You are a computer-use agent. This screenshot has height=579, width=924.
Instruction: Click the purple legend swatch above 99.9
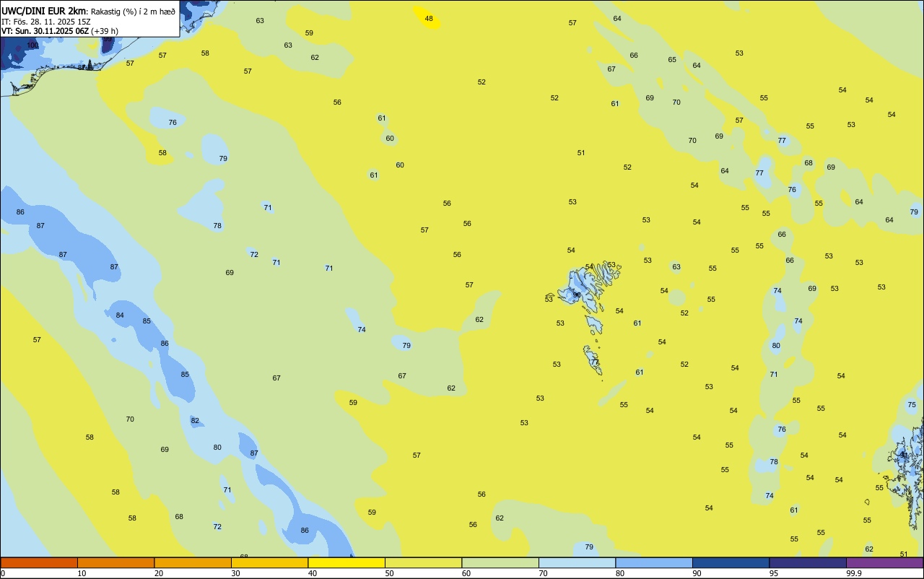click(x=884, y=562)
